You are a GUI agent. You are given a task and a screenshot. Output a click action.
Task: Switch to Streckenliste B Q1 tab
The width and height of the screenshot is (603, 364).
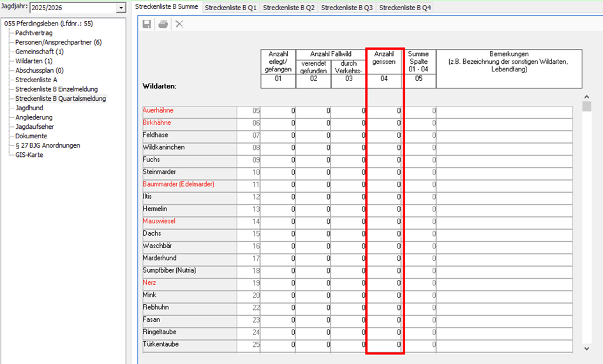tap(231, 8)
